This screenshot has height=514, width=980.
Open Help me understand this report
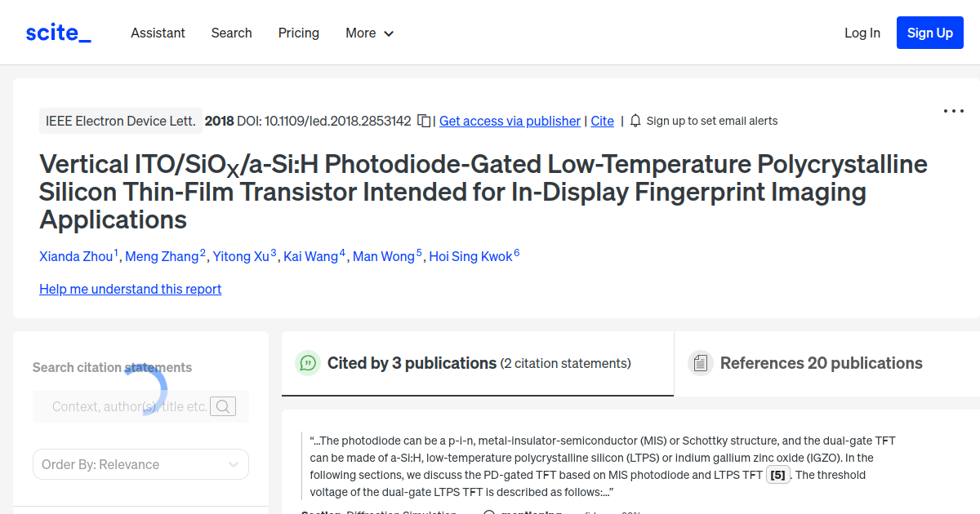(130, 289)
